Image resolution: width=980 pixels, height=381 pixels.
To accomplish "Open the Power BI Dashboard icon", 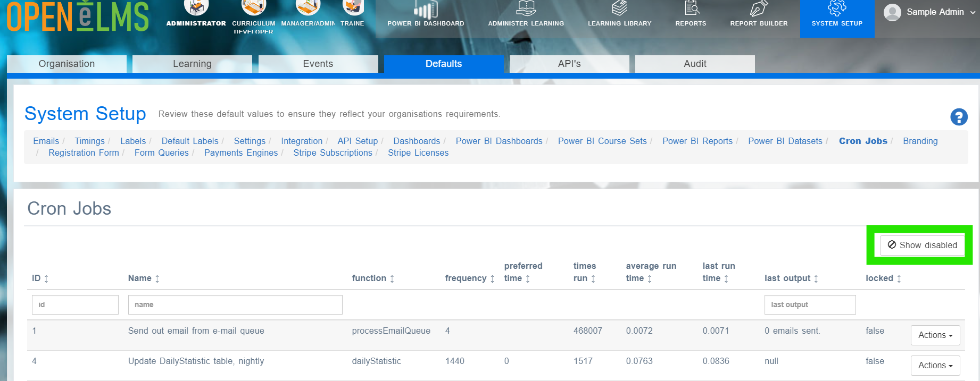I will pyautogui.click(x=426, y=9).
